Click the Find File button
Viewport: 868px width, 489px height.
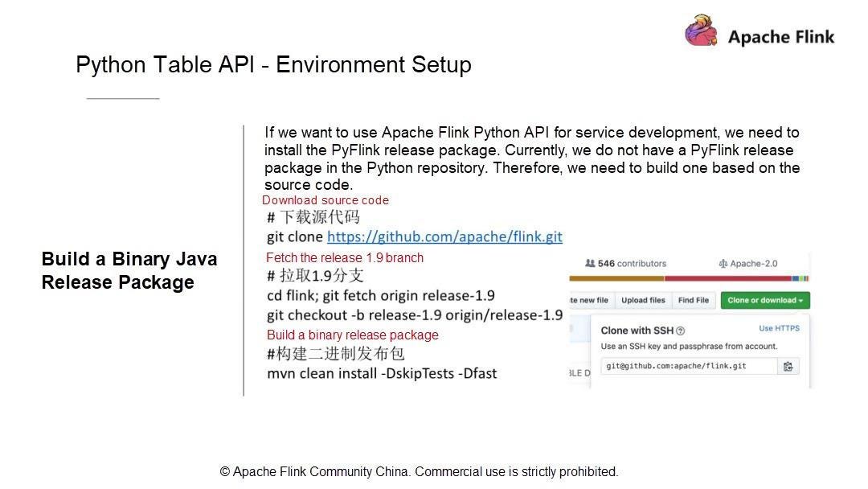click(693, 300)
